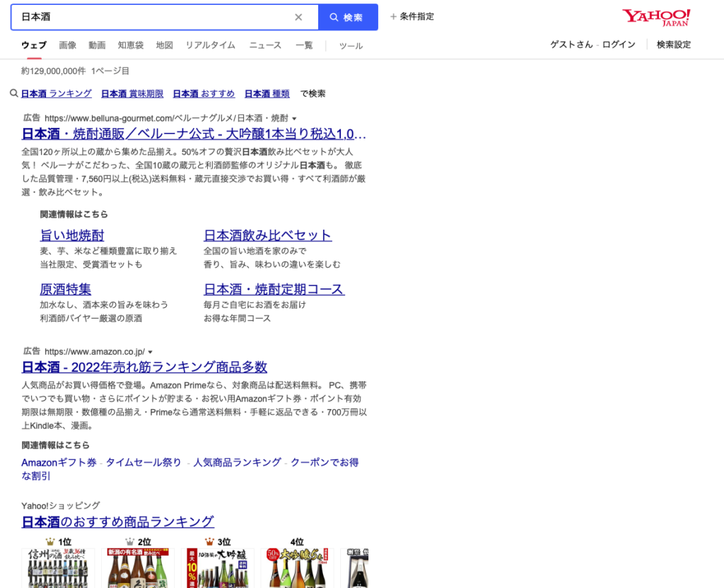
Task: Click related search 日本酒 おすすめ
Action: point(204,94)
